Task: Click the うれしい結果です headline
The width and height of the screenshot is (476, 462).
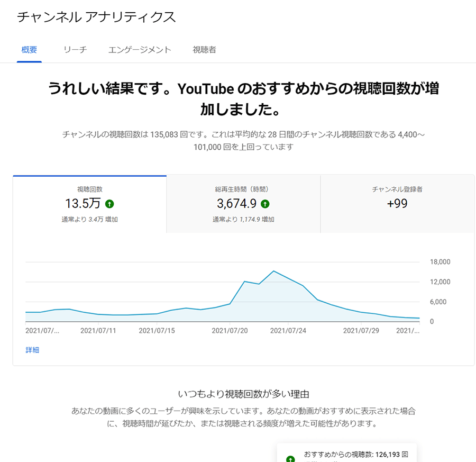Action: [x=243, y=99]
